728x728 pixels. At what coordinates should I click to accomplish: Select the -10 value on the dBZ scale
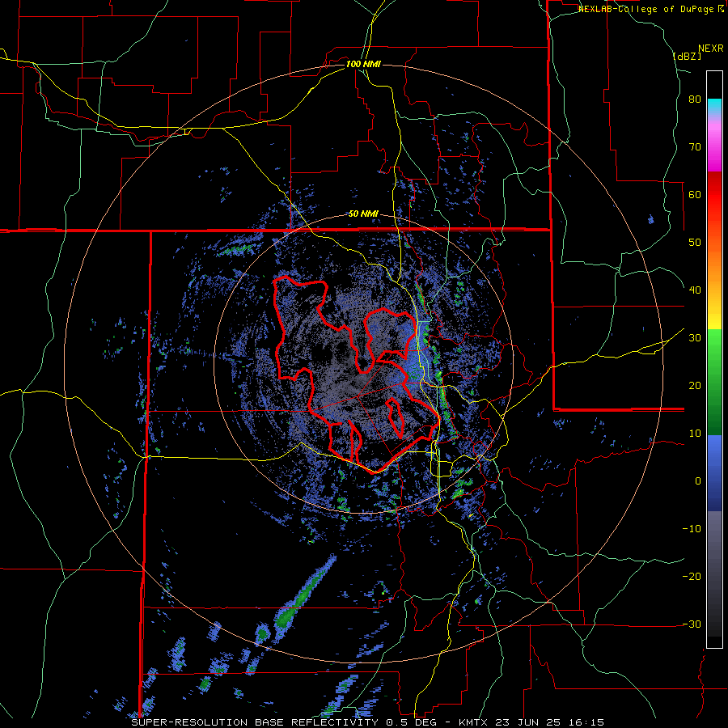click(x=692, y=529)
